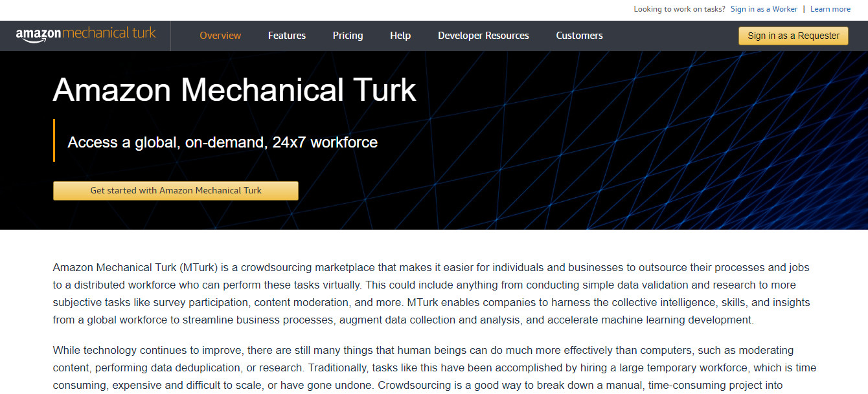Open the Learn more link
The width and height of the screenshot is (868, 394).
coord(830,9)
